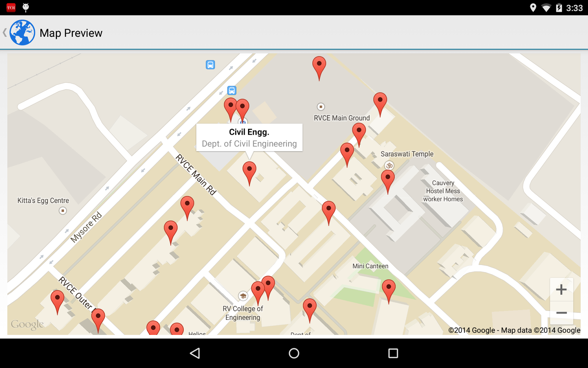Screen dimensions: 588x368
Task: Tap the 3:33 clock in status bar
Action: coord(574,8)
